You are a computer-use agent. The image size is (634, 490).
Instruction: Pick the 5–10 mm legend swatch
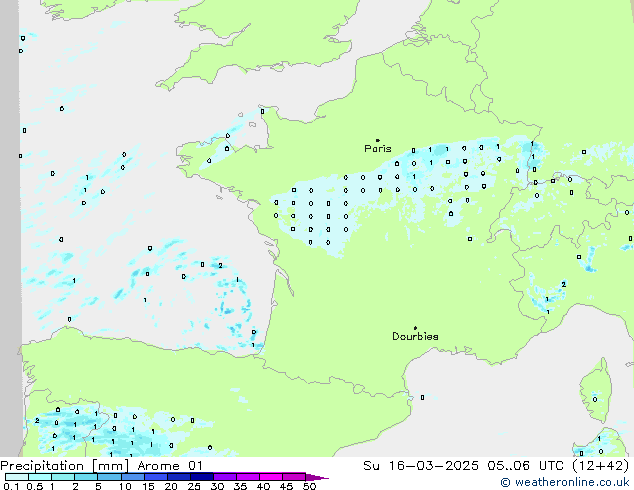tap(109, 477)
